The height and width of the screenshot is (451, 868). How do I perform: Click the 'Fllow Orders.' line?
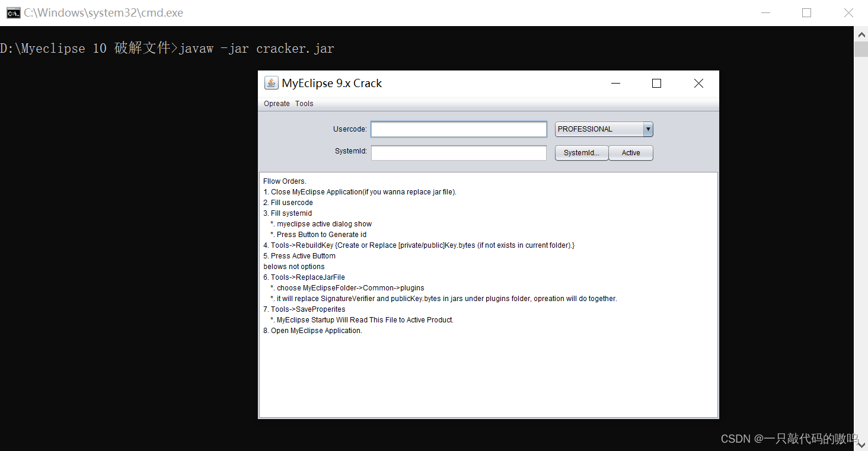click(285, 181)
